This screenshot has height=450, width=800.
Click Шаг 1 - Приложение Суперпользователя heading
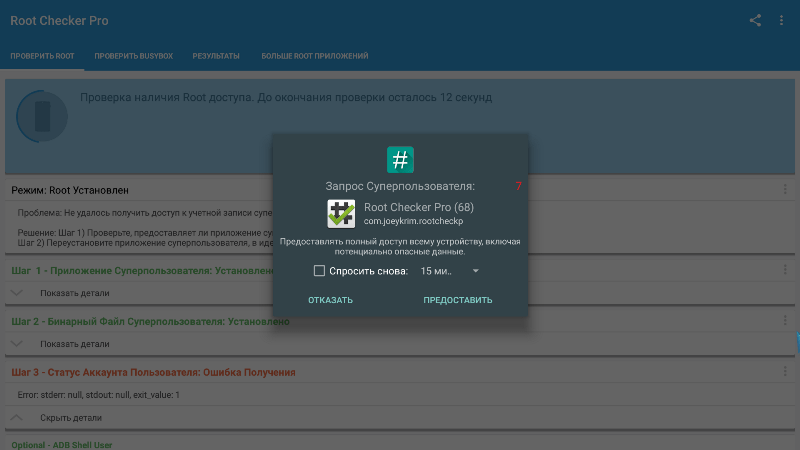point(143,270)
